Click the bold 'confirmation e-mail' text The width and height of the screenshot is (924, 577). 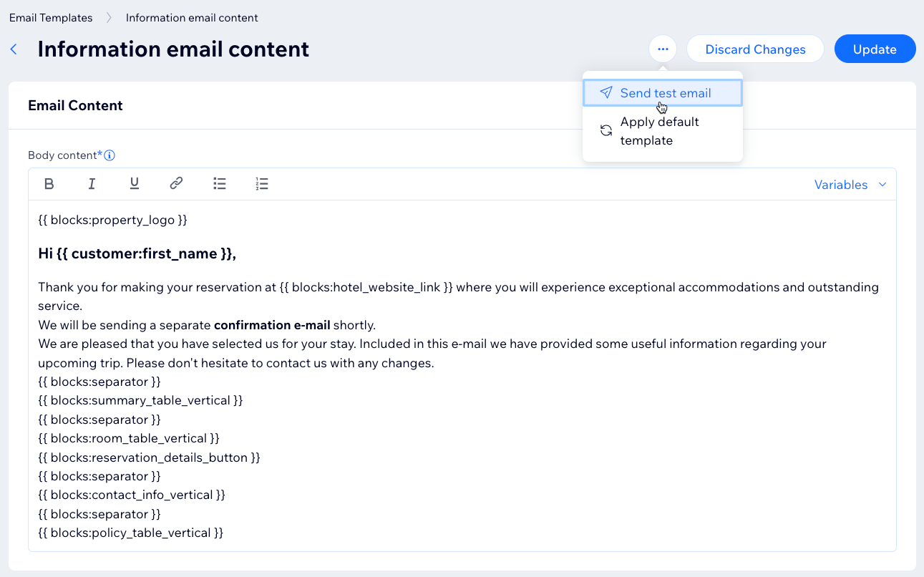coord(272,325)
